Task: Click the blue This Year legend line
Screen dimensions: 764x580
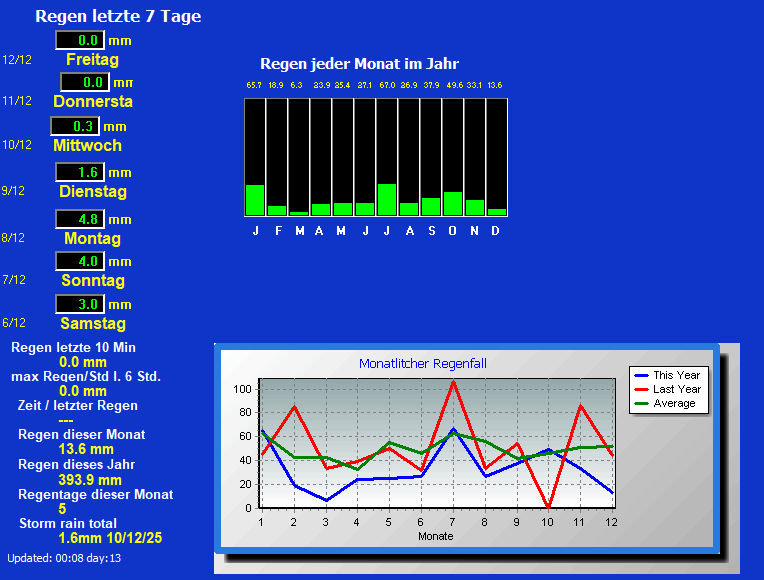Action: tap(640, 375)
